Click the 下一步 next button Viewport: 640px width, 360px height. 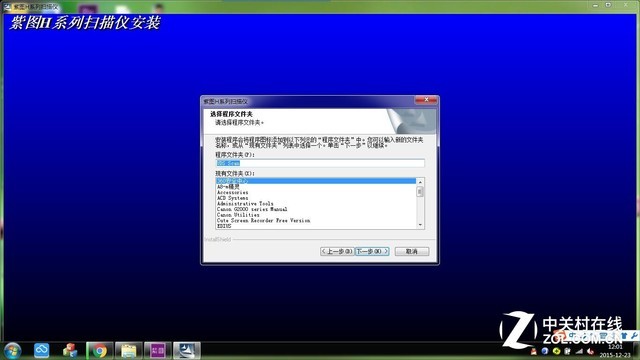(372, 251)
